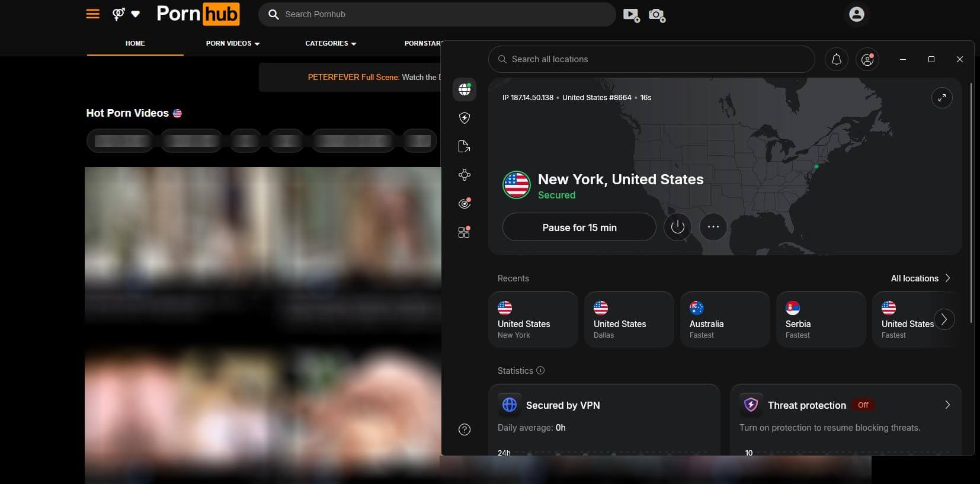Click the 'Recents' section label
The width and height of the screenshot is (980, 484).
[x=513, y=278]
